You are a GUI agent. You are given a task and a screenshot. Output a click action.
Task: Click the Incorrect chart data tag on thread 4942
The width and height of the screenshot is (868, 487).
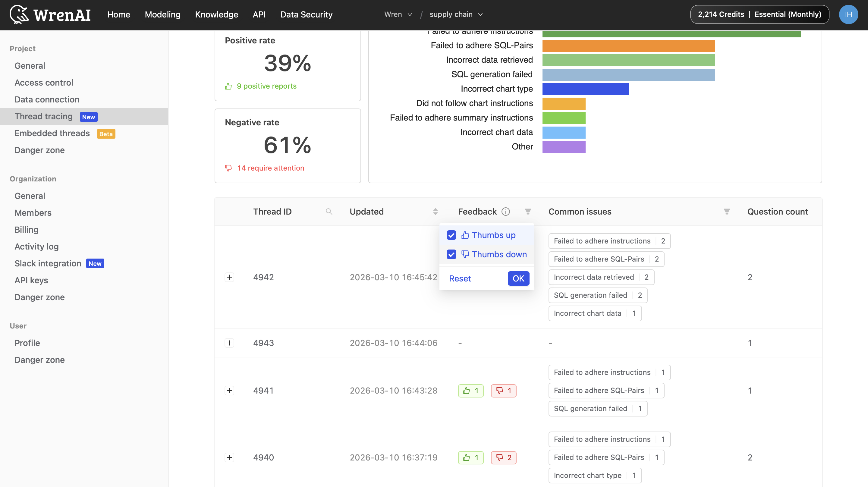[594, 313]
